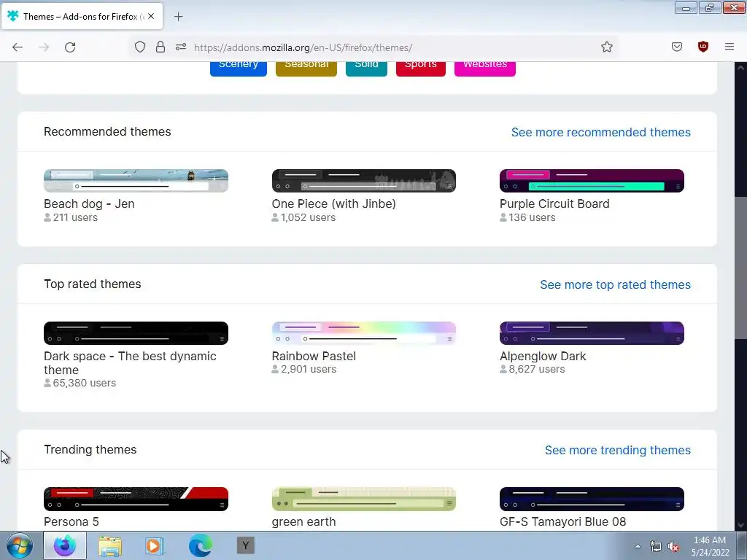Click the Alpenglow Dark title
747x560 pixels.
click(543, 356)
